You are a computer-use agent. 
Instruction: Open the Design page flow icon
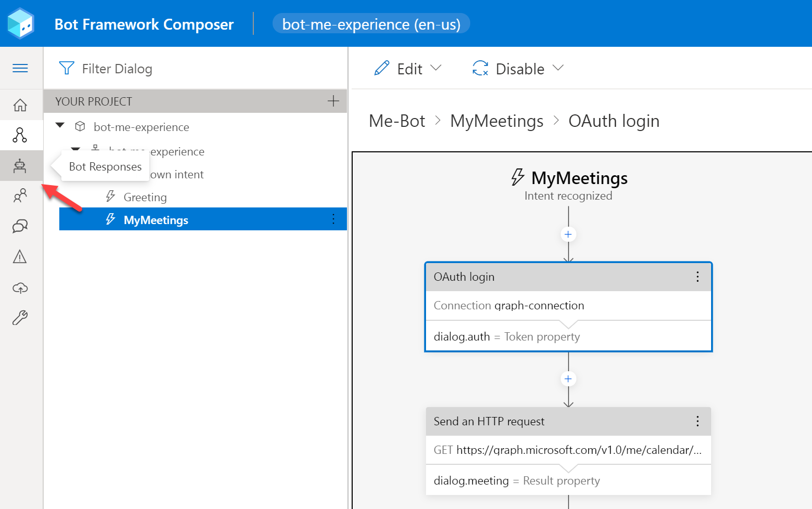[20, 135]
